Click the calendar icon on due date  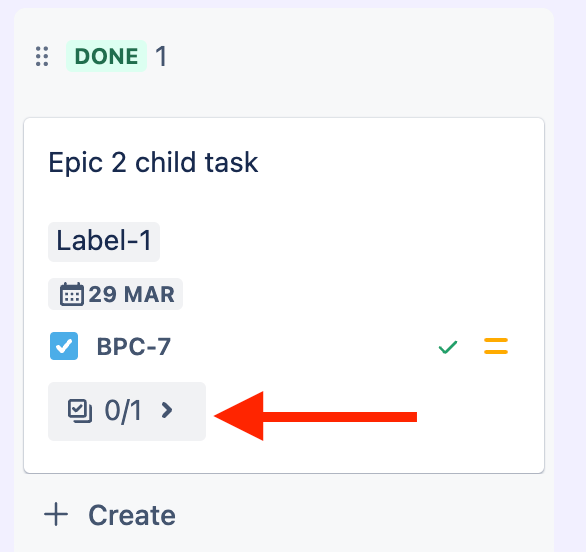(72, 294)
